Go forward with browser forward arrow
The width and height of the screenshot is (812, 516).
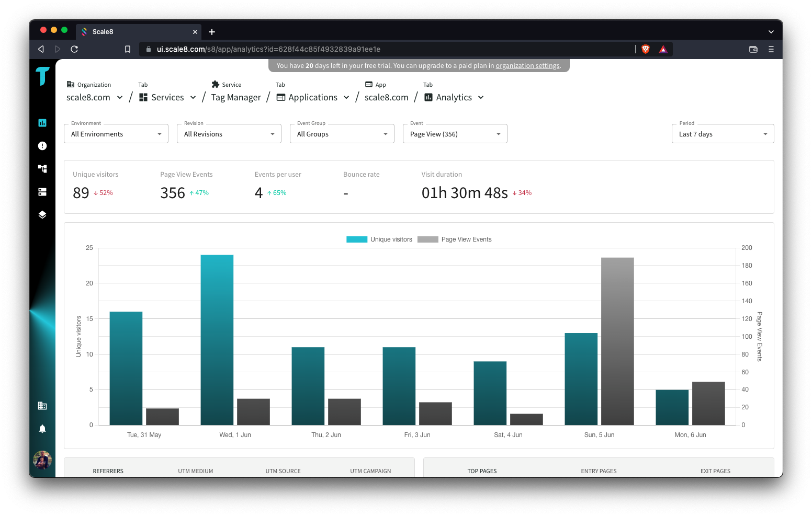[58, 49]
